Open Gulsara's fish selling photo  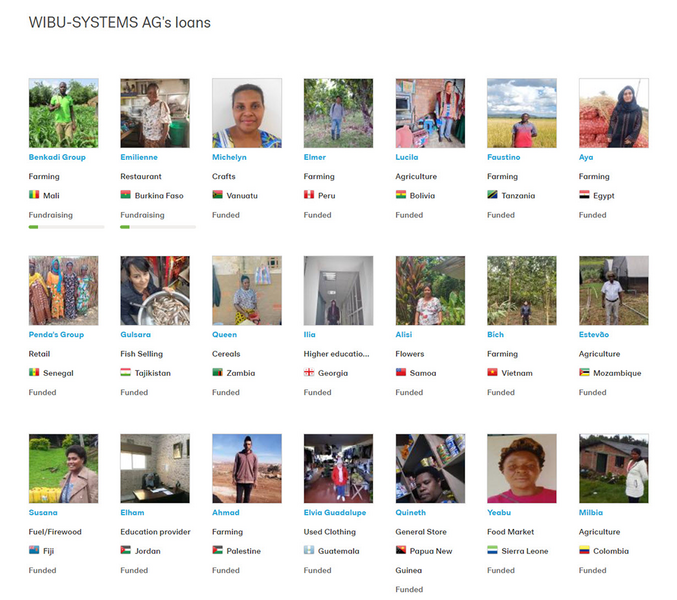(x=155, y=291)
